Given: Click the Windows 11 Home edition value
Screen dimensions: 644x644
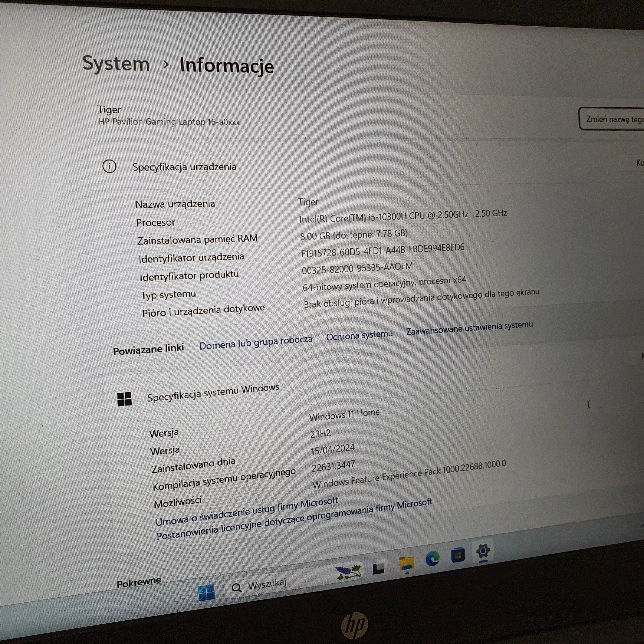Looking at the screenshot, I should pyautogui.click(x=344, y=415).
